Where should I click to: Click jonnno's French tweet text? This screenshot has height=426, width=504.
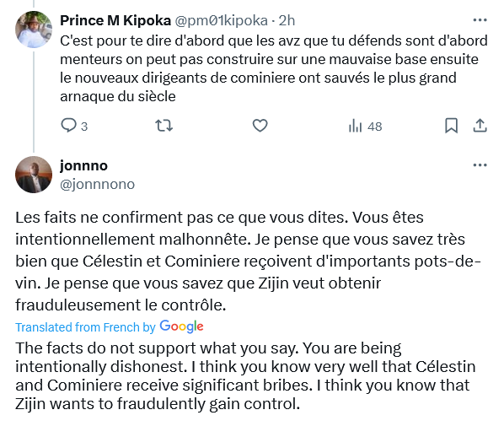pyautogui.click(x=248, y=262)
